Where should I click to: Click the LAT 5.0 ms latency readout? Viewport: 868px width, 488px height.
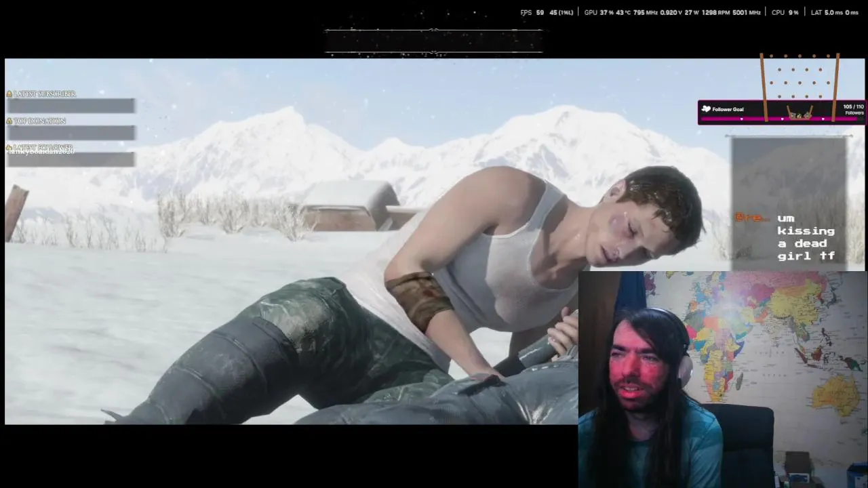point(827,12)
